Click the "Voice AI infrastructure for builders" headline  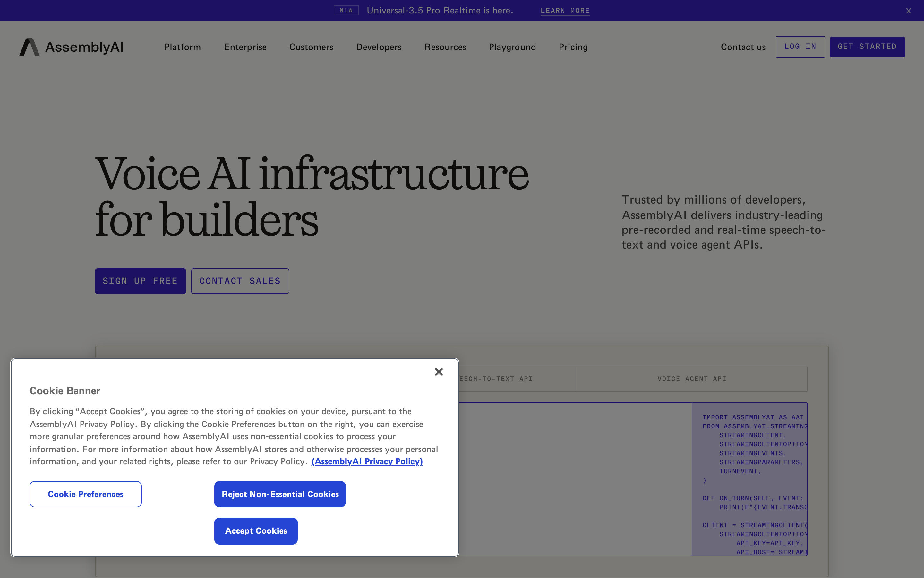(x=312, y=196)
